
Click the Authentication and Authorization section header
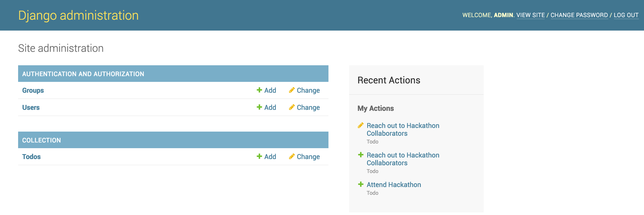[x=83, y=74]
